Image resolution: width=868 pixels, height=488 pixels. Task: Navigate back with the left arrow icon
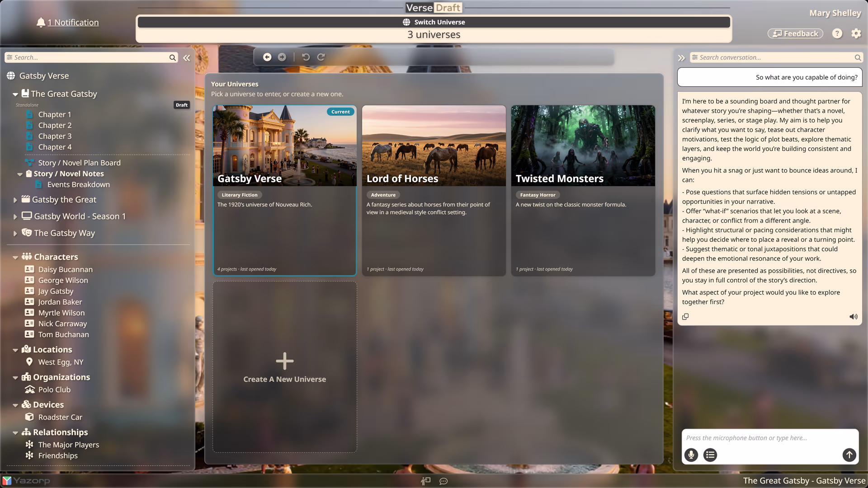tap(267, 57)
